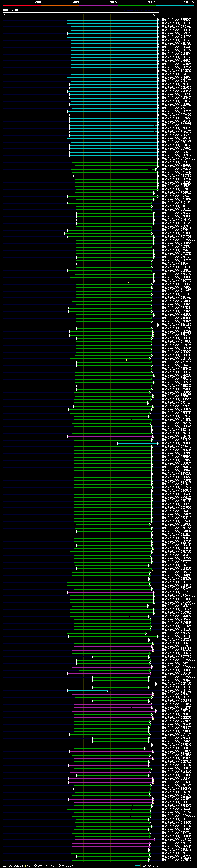197x868 pixels.
Task: Select hit label UniRef100_B5JWS3
Action: [177, 751]
